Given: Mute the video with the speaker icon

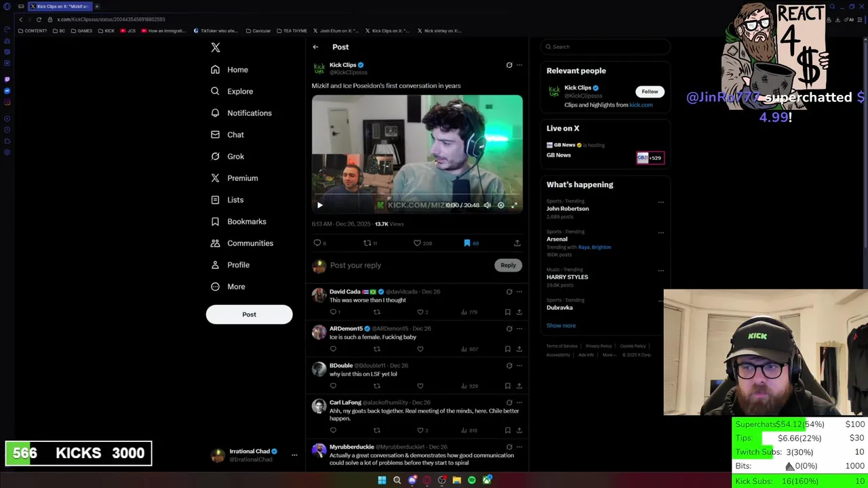Looking at the screenshot, I should (487, 205).
